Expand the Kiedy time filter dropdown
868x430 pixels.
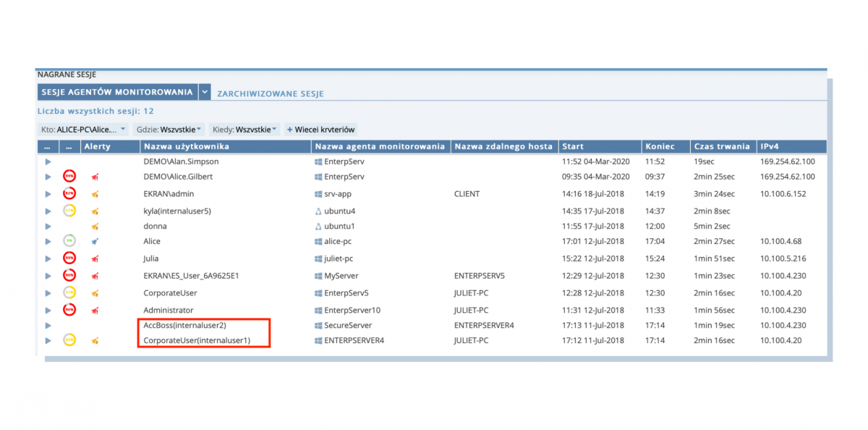tap(244, 130)
